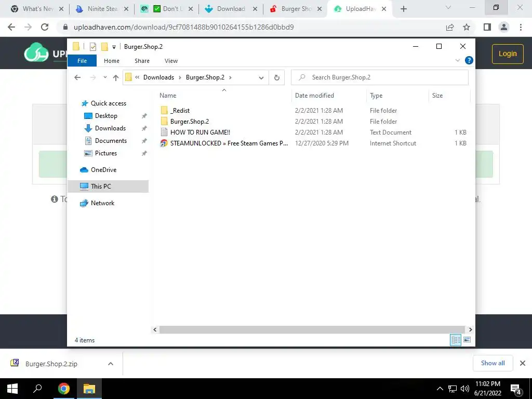Click the horizontal scrollbar in file list

(312, 329)
